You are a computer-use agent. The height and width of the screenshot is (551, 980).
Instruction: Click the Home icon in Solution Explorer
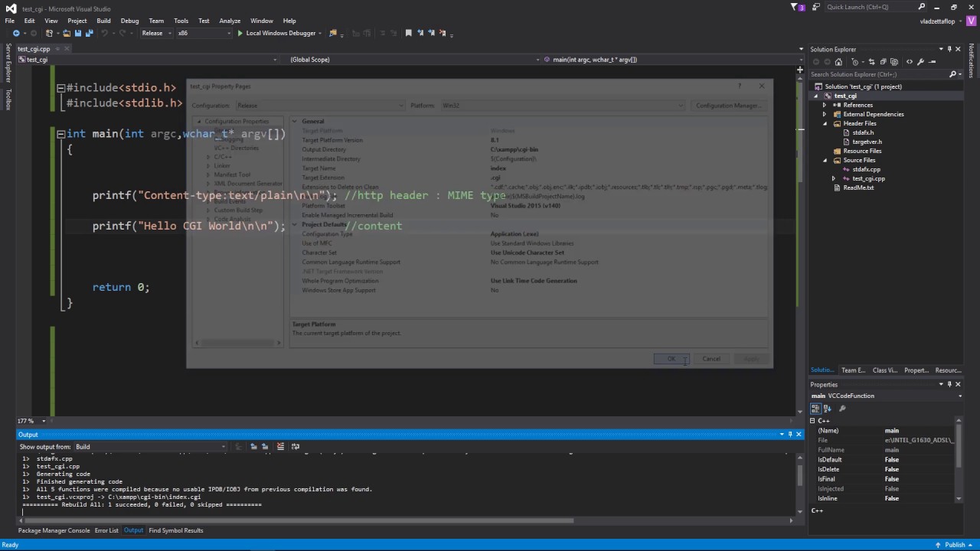click(838, 62)
